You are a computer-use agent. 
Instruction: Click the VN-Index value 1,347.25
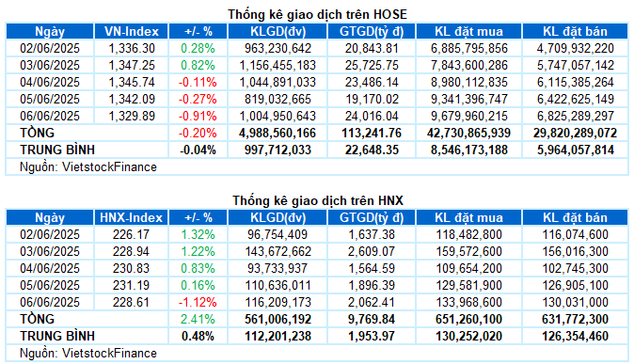coord(132,66)
